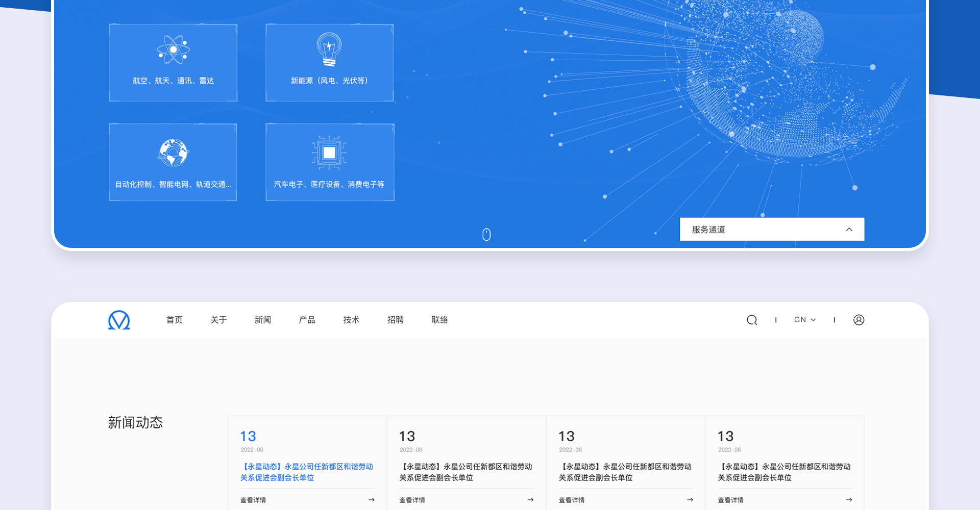The image size is (980, 510).
Task: Click 查看详情 on the fourth news card
Action: (x=731, y=500)
